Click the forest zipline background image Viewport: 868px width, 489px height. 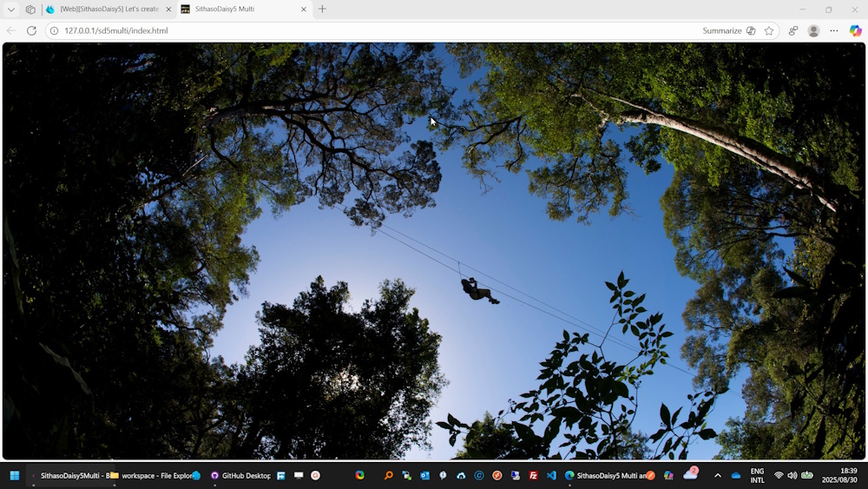point(433,251)
